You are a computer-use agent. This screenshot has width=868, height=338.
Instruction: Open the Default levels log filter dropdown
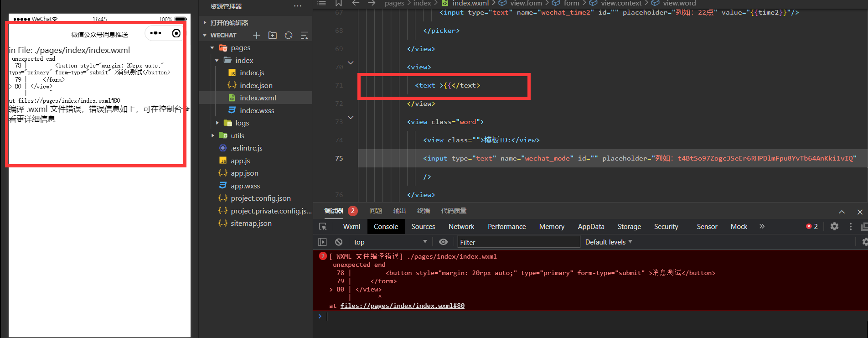[609, 242]
